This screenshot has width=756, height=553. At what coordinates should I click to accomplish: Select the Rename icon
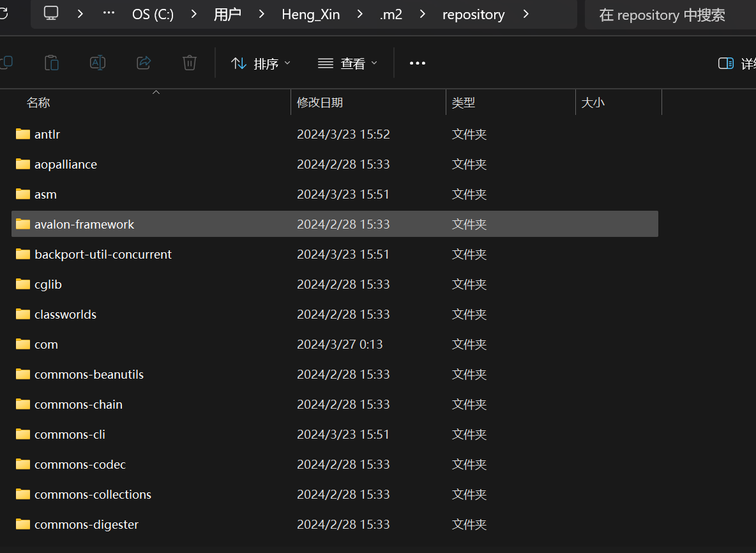[98, 63]
